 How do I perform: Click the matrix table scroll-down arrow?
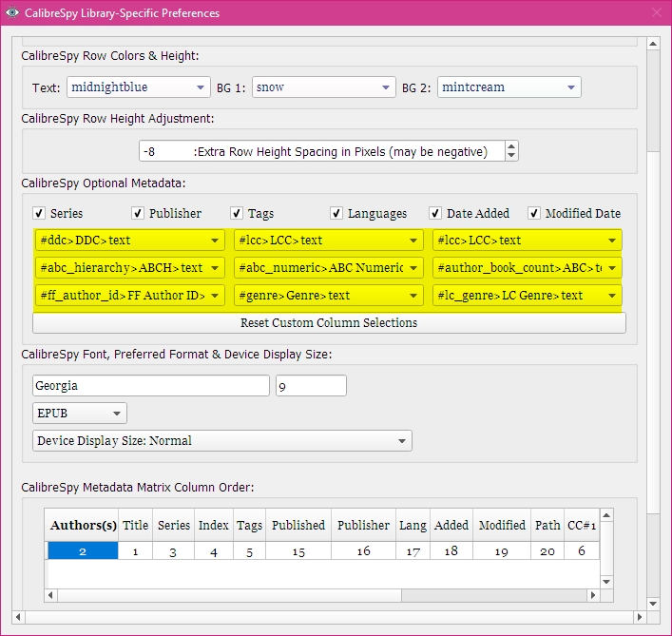(606, 582)
